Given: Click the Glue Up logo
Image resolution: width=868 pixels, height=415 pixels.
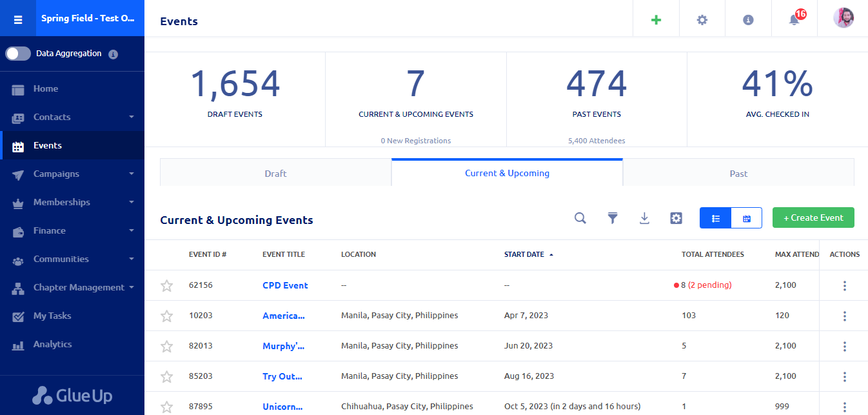Looking at the screenshot, I should (72, 395).
